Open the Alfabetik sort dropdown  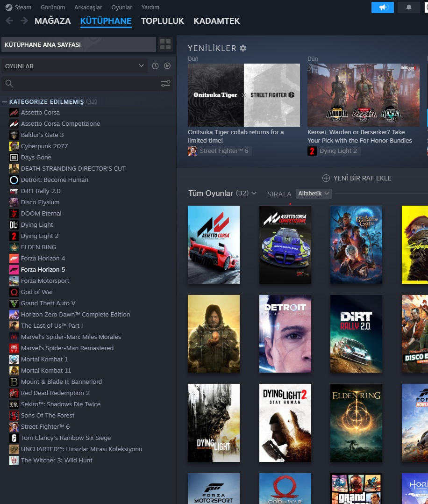(314, 194)
